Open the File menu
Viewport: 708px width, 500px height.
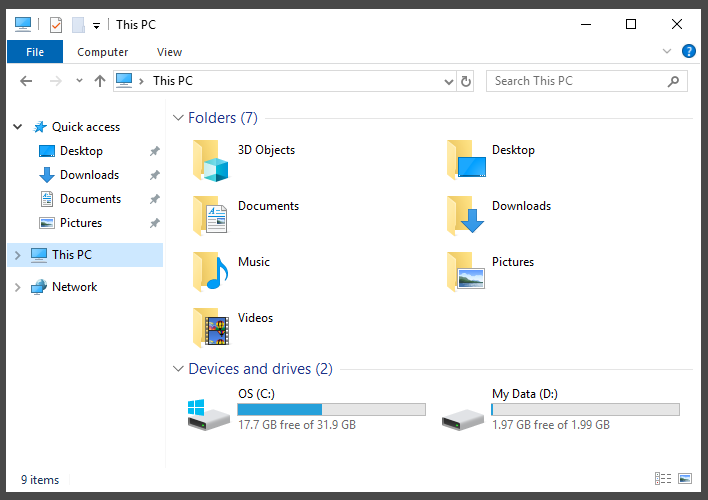tap(35, 52)
